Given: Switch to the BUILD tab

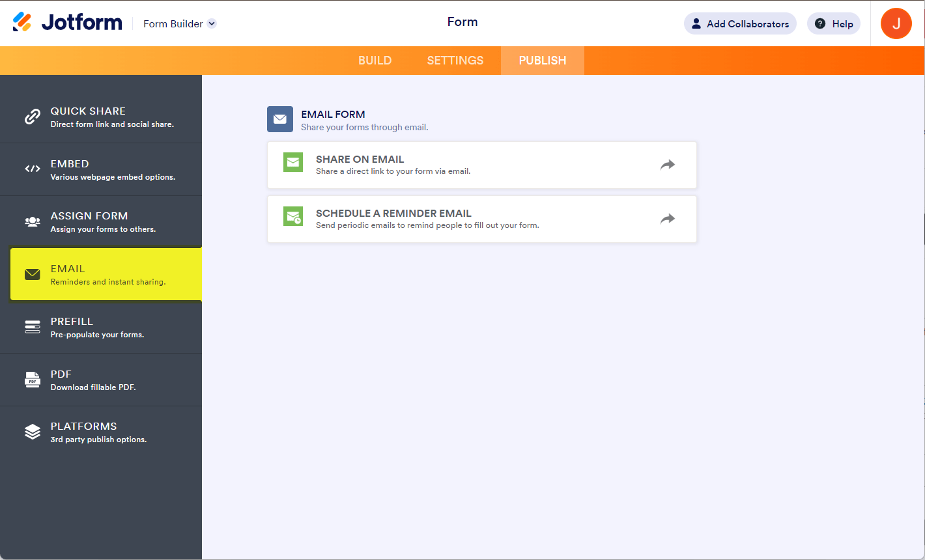Looking at the screenshot, I should click(x=375, y=61).
